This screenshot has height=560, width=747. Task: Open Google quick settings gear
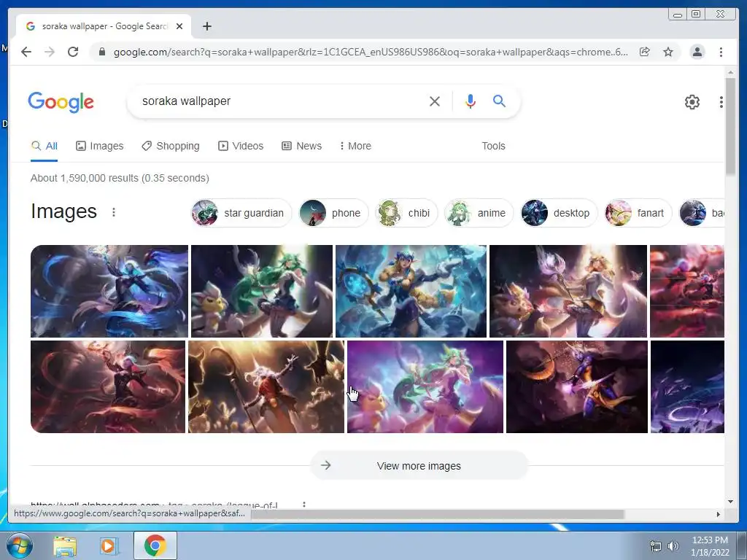692,102
